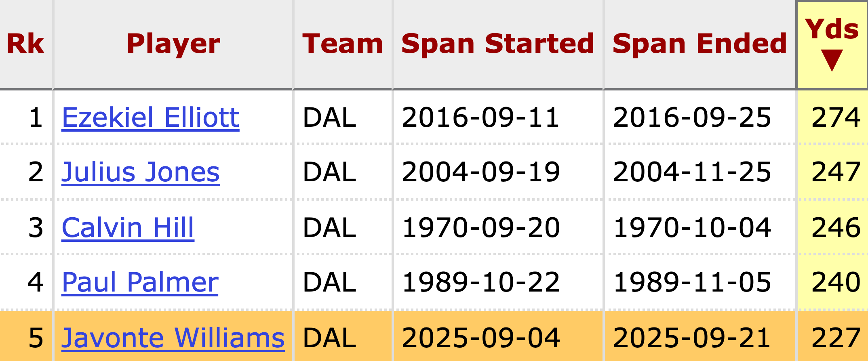The width and height of the screenshot is (868, 361).
Task: Open the Paul Palmer player link
Action: 140,282
